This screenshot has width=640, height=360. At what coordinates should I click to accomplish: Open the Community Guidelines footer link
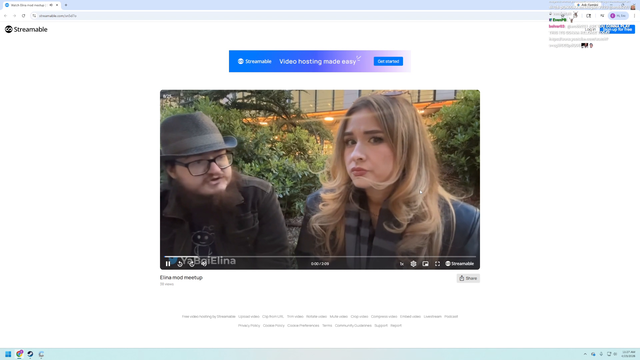[x=353, y=326]
